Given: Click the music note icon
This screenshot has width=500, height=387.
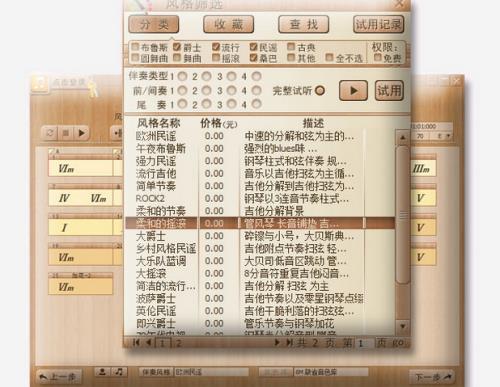Looking at the screenshot, I should [x=119, y=371].
